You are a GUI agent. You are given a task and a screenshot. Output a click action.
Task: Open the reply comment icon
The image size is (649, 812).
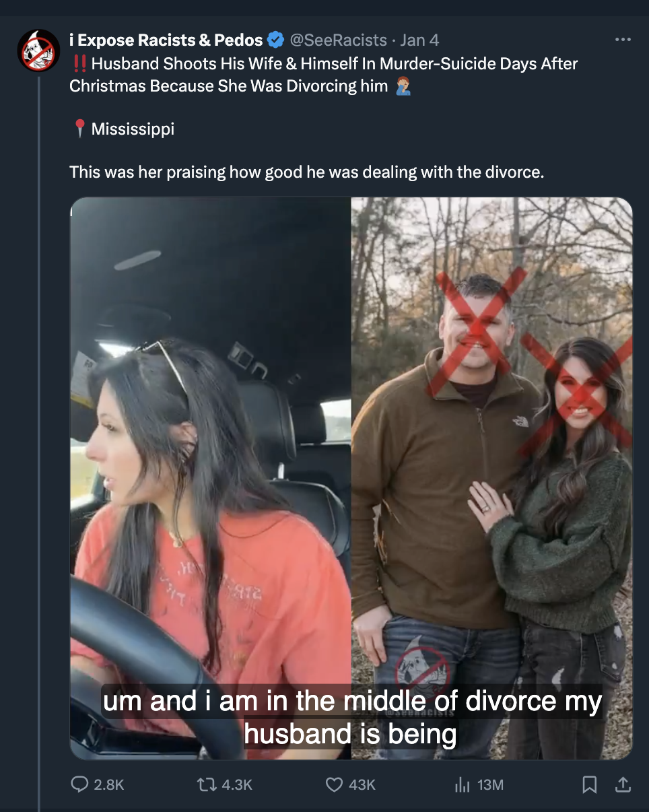coord(79,784)
